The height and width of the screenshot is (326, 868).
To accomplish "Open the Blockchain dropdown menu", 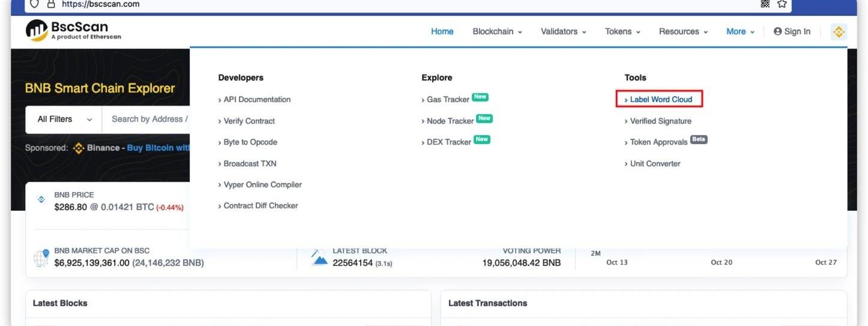I will pos(497,32).
